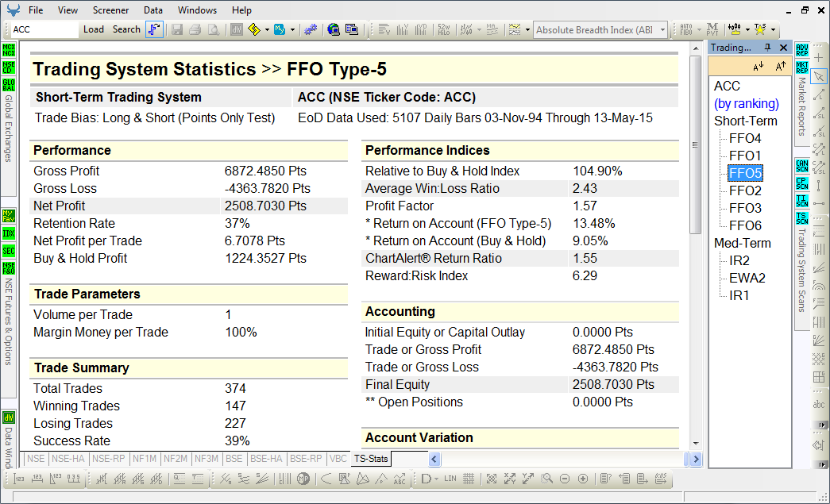Viewport: 830px width, 504px height.
Task: Click the IDX green sidebar icon
Action: pos(9,234)
